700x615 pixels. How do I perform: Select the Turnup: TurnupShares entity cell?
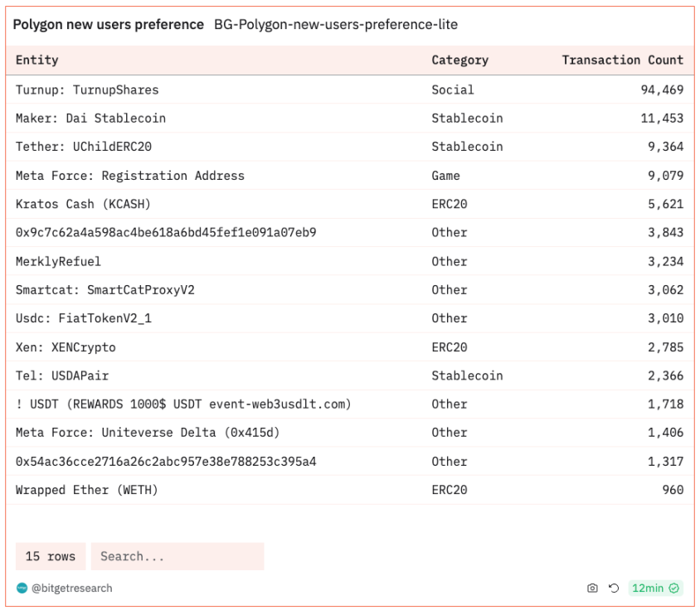(x=87, y=90)
